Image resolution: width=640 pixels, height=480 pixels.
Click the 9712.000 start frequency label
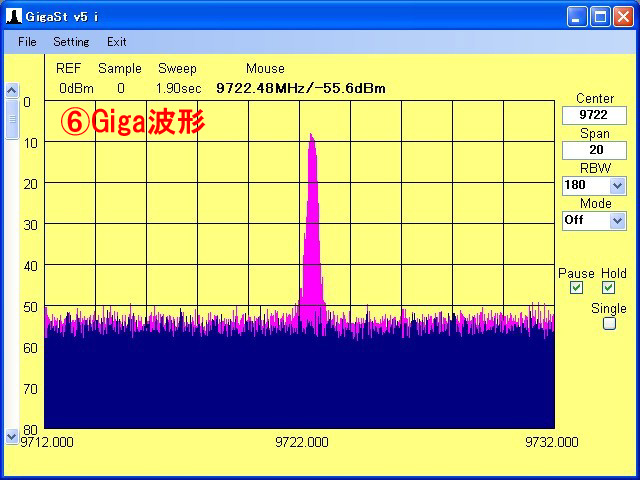click(x=47, y=442)
